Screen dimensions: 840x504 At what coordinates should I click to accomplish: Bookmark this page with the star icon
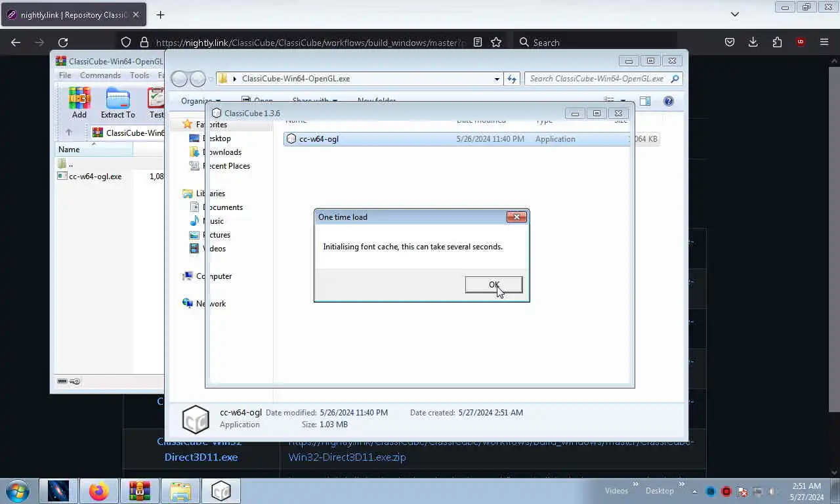496,42
